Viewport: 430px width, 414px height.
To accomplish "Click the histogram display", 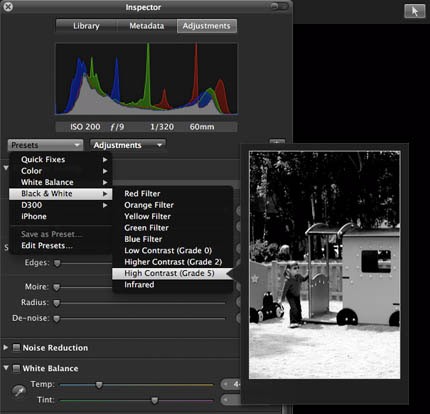I will click(146, 79).
